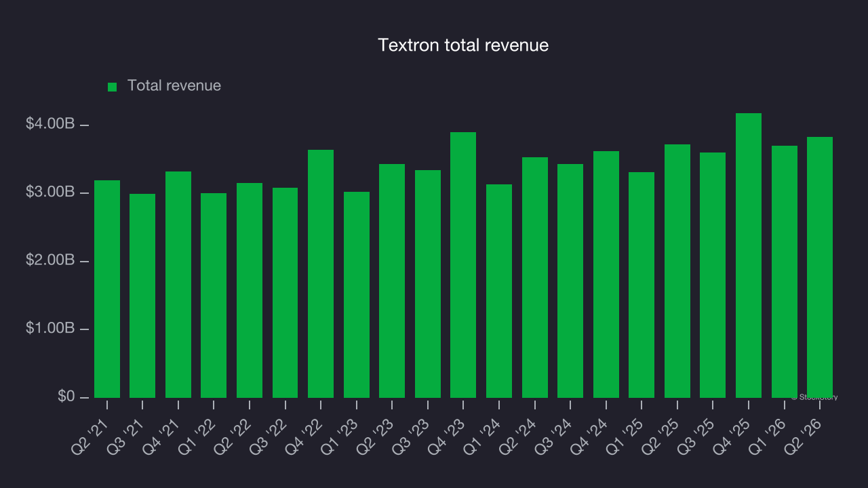Screen dimensions: 868x488
Task: Select the Q1 '26 revenue bar
Action: (x=785, y=272)
